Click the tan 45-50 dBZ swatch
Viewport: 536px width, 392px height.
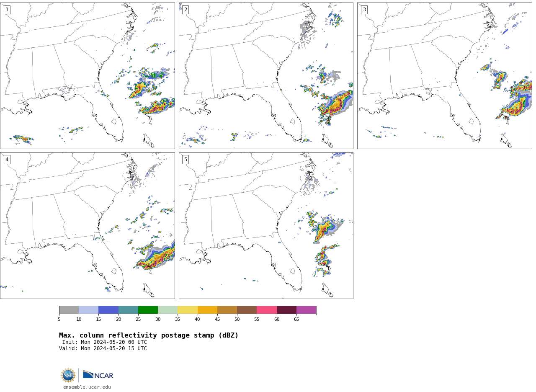(x=227, y=310)
